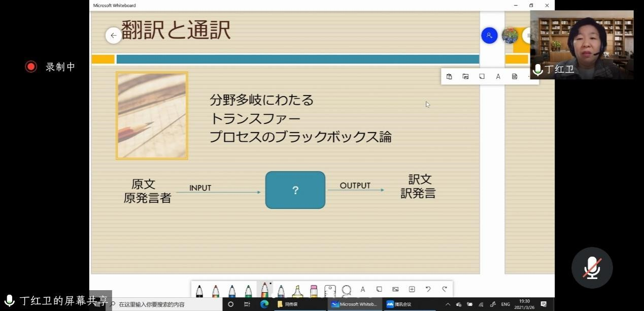Viewport: 644px width, 311px height.
Task: Click paste icon in the floating menu
Action: tap(449, 76)
